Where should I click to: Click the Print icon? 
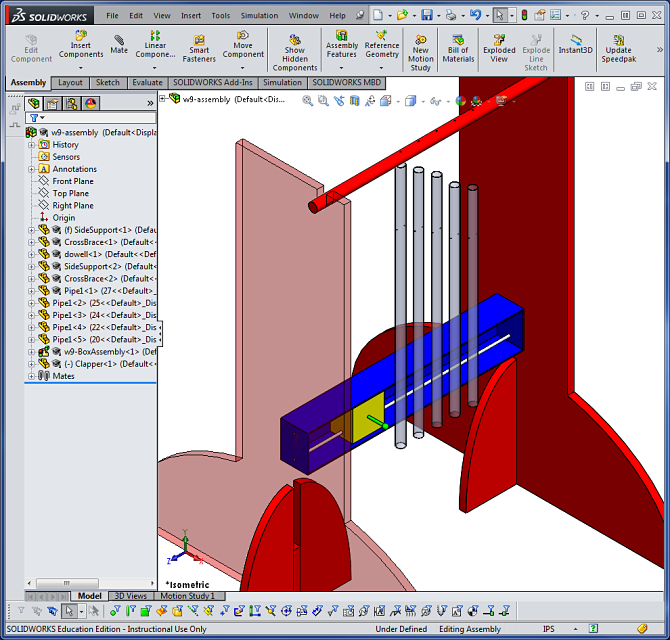(451, 15)
